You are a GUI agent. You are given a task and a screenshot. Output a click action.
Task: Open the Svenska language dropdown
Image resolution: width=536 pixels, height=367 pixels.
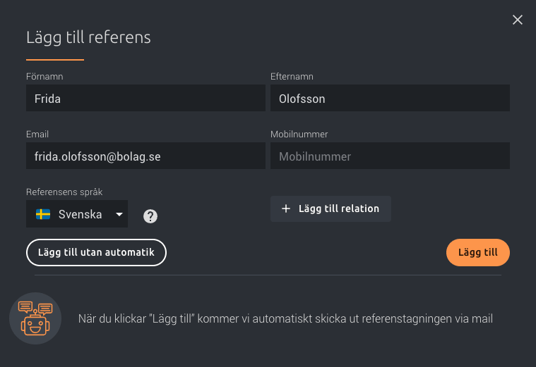(77, 214)
